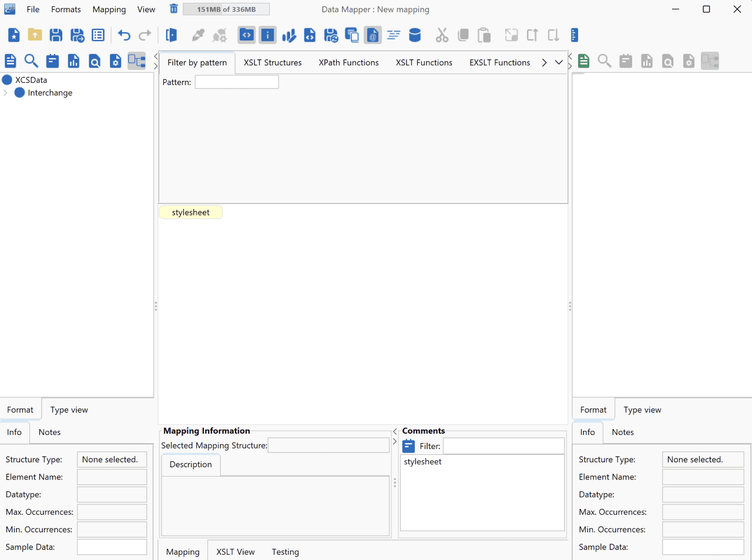Image resolution: width=752 pixels, height=560 pixels.
Task: Open the EXSLT Functions tab
Action: 500,63
